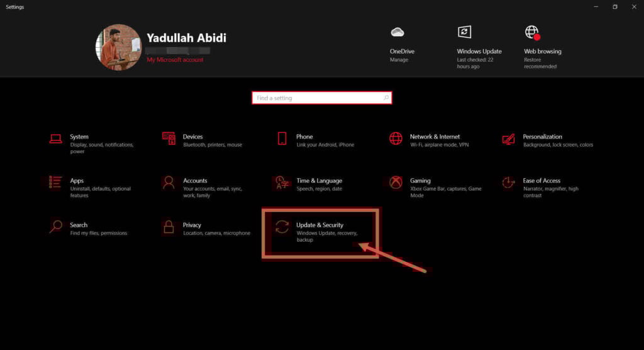
Task: Select the Phone settings icon
Action: [282, 138]
